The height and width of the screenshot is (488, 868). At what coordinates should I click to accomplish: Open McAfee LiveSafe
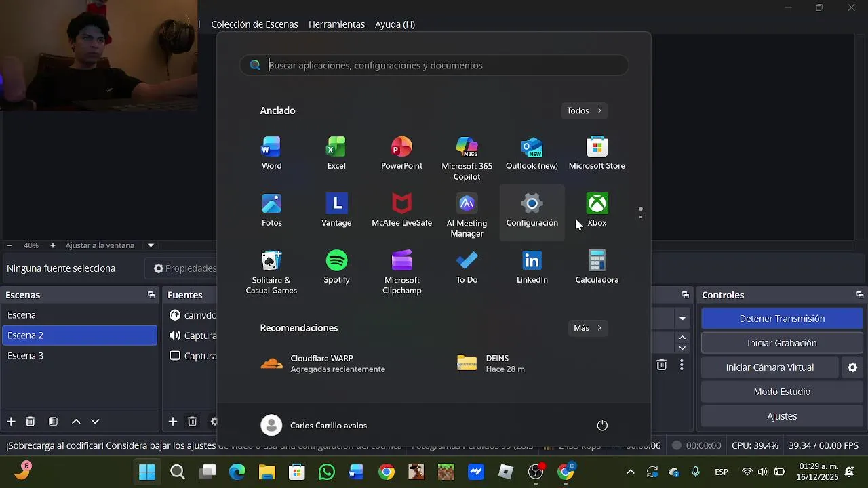401,211
